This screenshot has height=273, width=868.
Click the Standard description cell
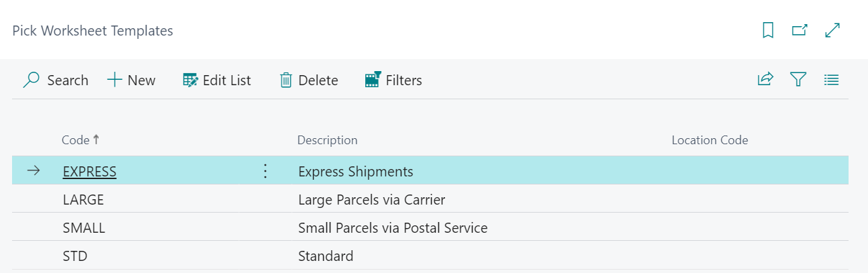pos(326,256)
